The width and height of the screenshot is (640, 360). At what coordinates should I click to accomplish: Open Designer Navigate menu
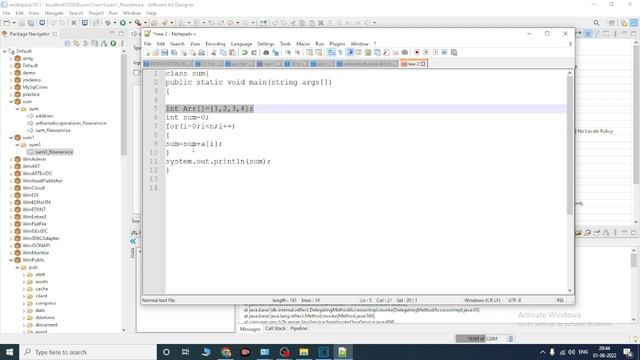coord(54,13)
